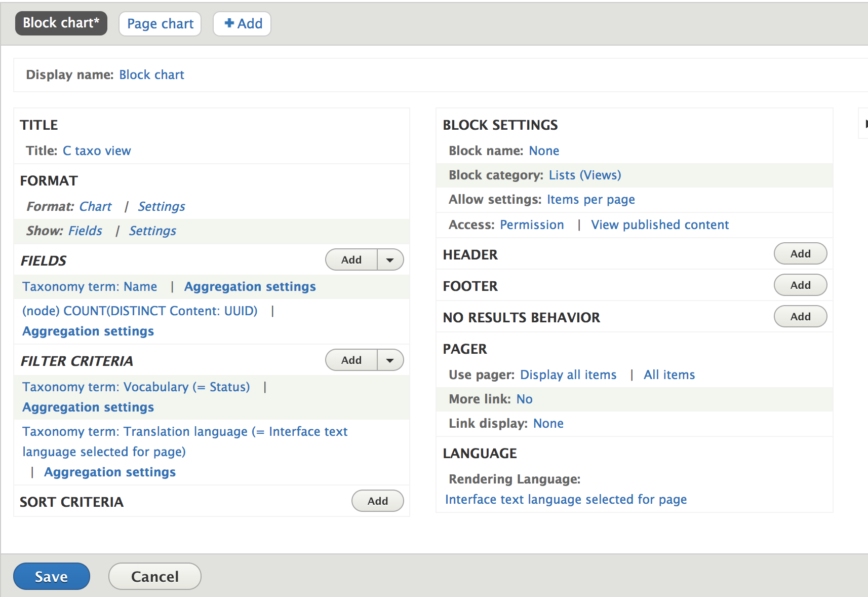Open View published content access link
The width and height of the screenshot is (868, 597).
click(660, 225)
